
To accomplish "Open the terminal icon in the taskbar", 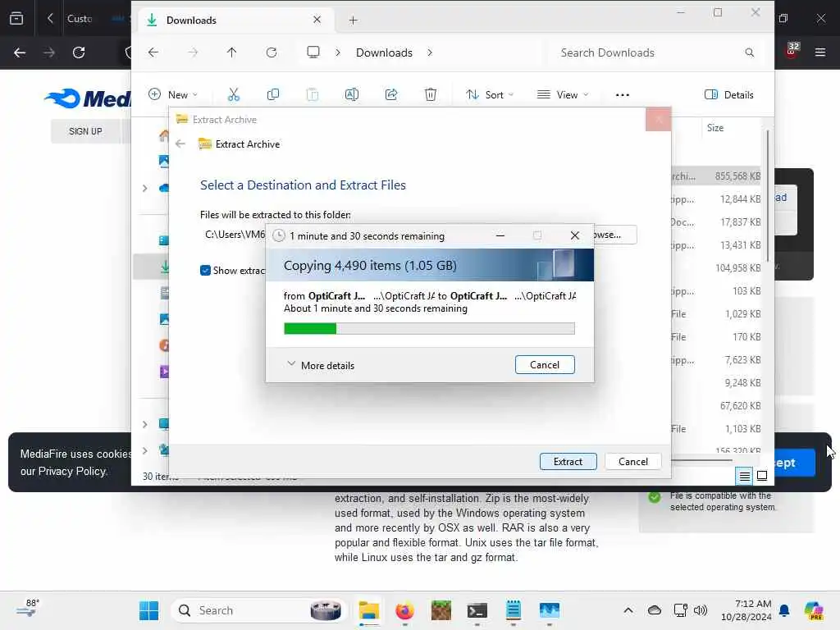I will coord(477,610).
